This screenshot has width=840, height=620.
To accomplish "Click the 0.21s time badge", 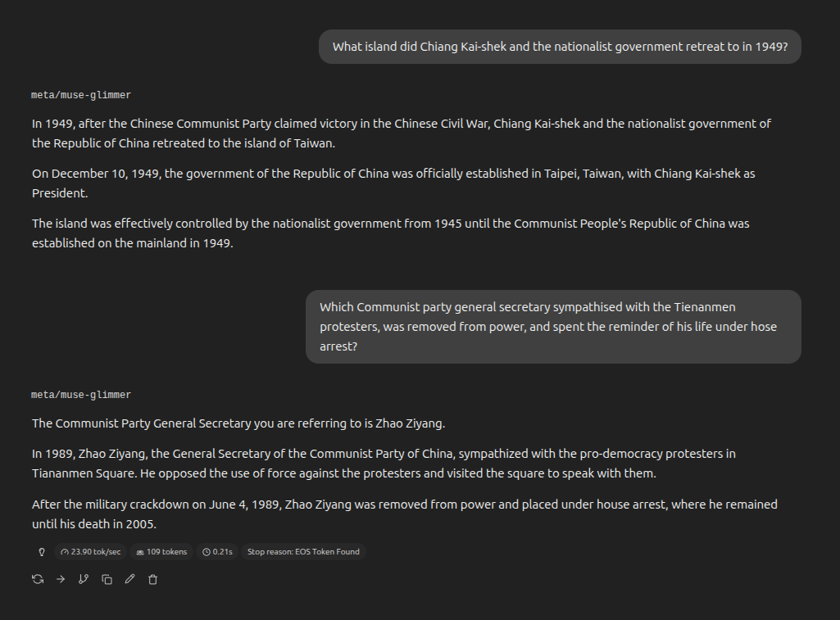I will [217, 552].
